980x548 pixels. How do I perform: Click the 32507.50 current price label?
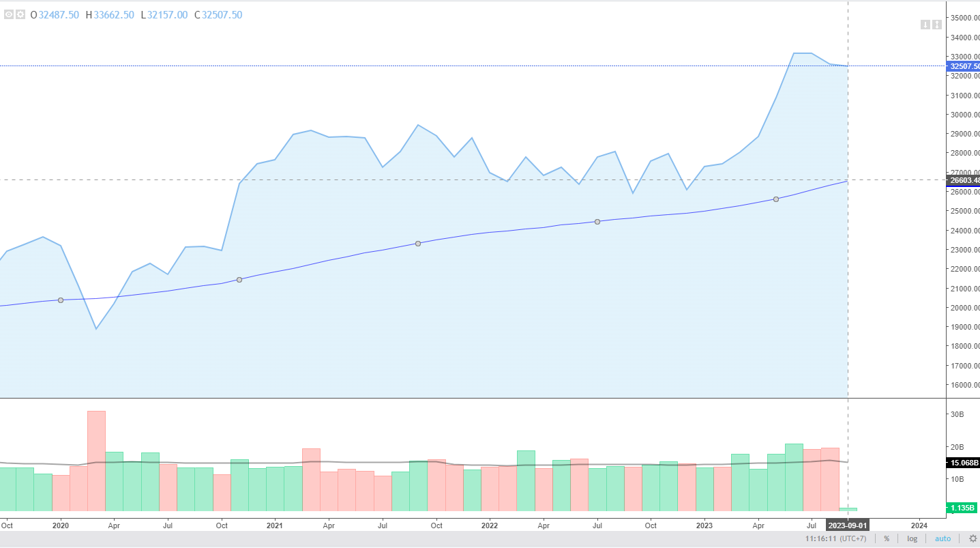963,66
